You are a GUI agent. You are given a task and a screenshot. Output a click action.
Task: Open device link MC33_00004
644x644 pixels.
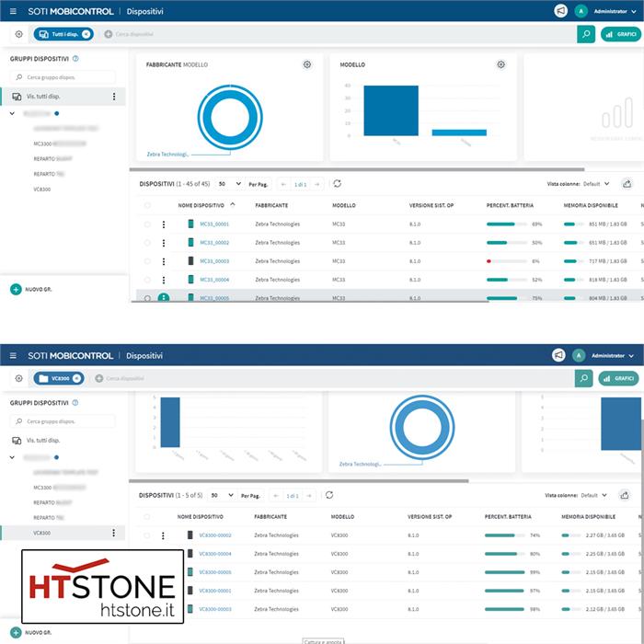[x=214, y=280]
